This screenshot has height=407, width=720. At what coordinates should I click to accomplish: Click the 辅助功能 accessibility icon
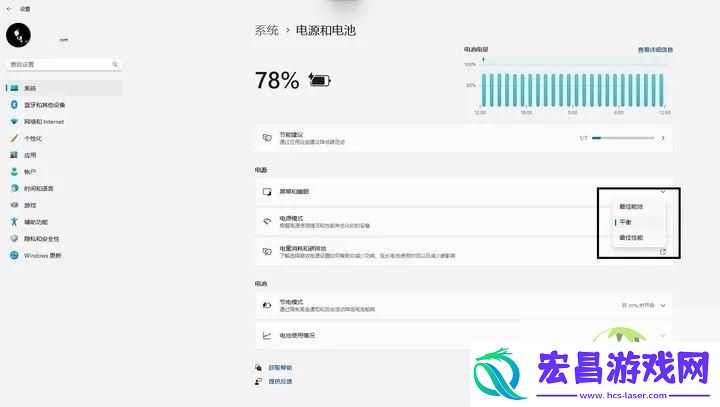coord(14,222)
